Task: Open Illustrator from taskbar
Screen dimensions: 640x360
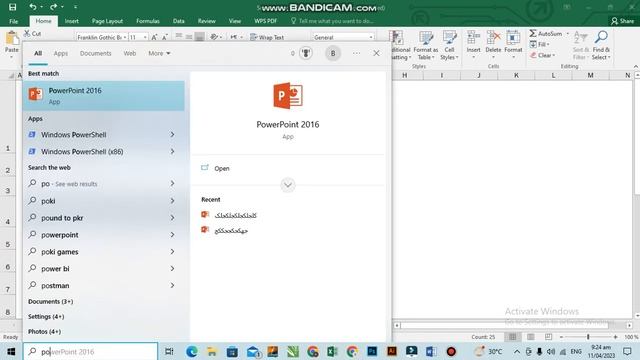Action: (392, 351)
